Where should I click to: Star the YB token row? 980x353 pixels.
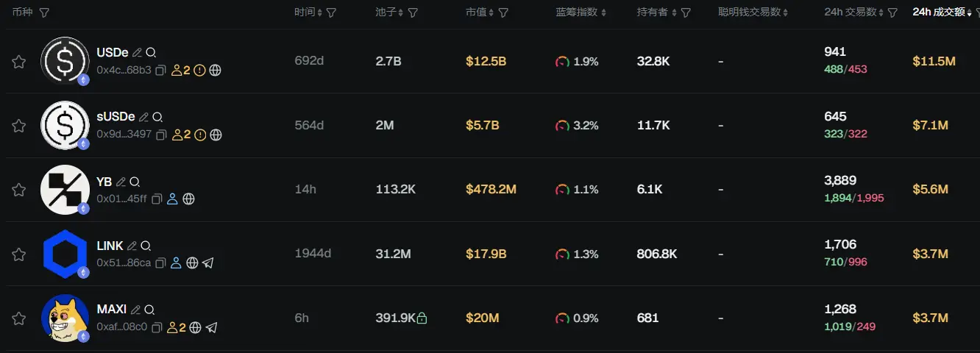point(19,190)
